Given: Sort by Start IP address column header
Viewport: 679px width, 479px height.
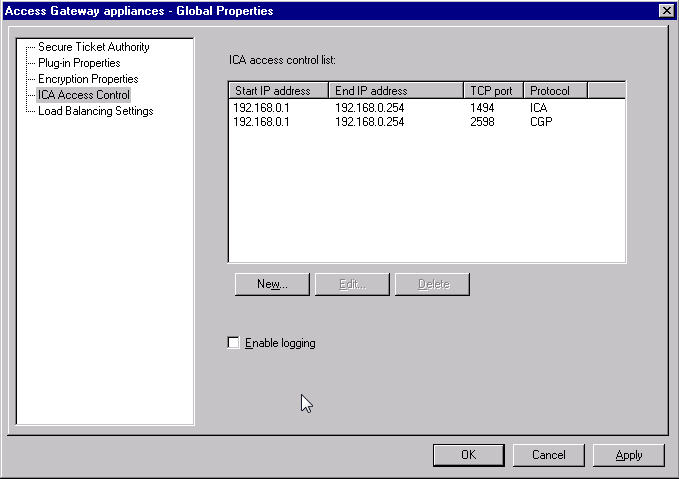Looking at the screenshot, I should click(x=278, y=91).
